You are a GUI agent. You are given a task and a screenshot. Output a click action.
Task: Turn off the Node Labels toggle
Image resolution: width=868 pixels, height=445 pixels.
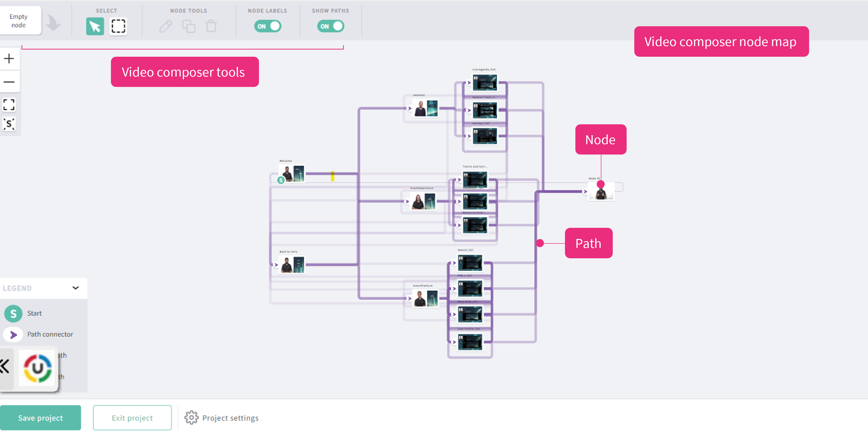pyautogui.click(x=268, y=26)
